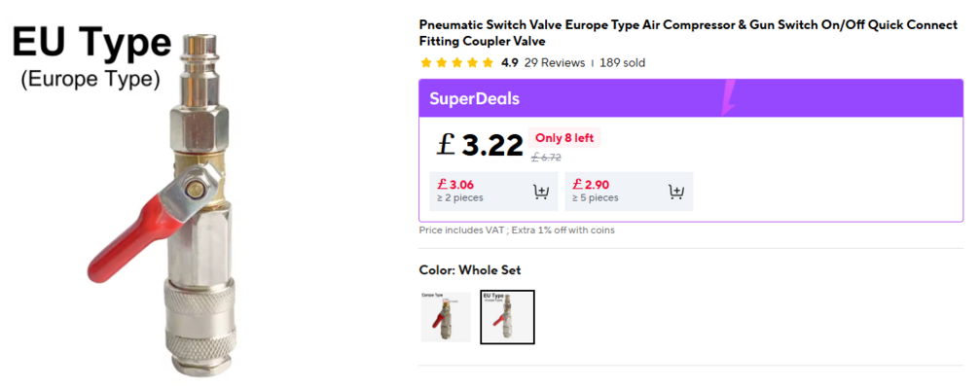Click the 189 sold text
Viewport: 980px width, 389px height.
point(622,63)
